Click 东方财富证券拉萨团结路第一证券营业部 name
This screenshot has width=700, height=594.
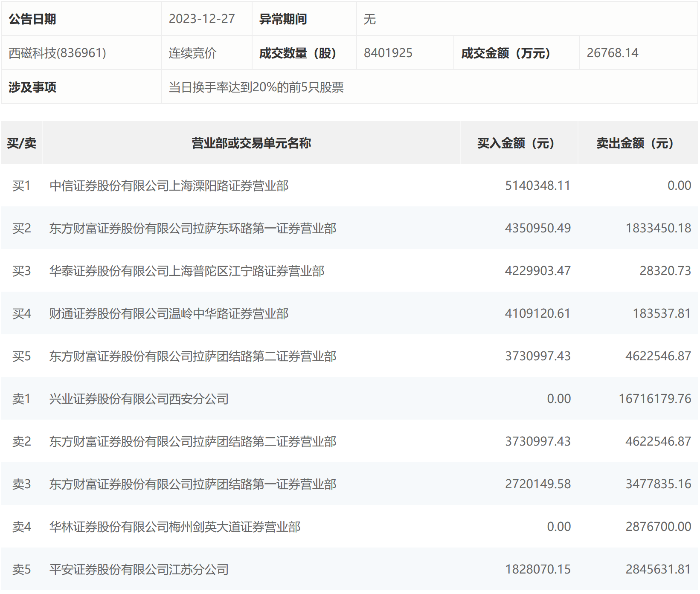(193, 484)
